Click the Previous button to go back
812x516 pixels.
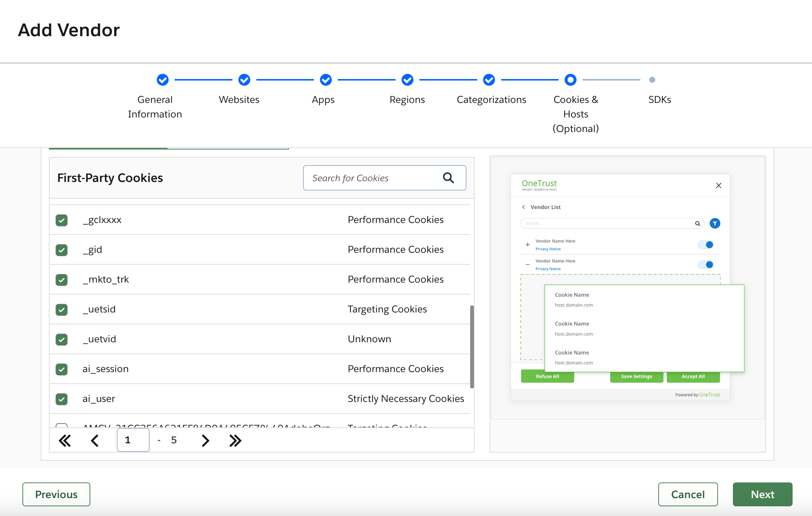[56, 494]
